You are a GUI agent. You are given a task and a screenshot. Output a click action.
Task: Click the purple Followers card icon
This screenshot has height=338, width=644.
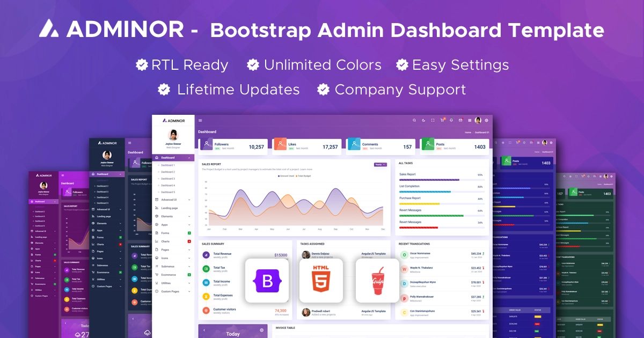pos(206,144)
